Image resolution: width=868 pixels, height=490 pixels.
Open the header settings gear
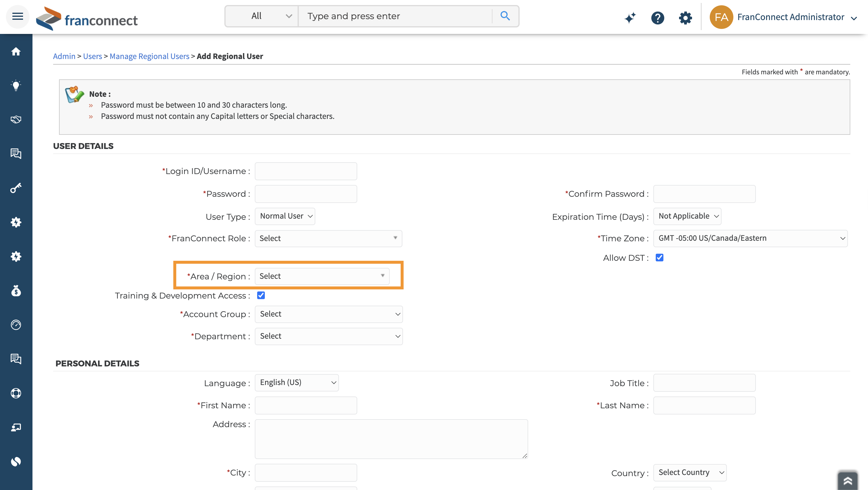(x=685, y=17)
